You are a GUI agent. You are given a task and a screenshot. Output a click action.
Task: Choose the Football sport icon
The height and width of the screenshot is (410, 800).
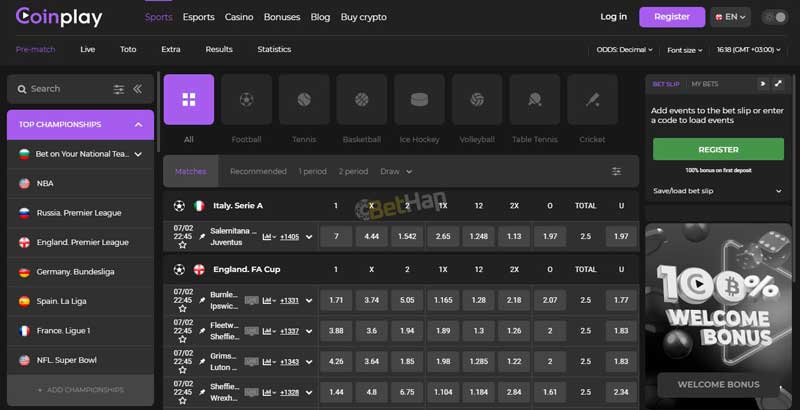[246, 99]
